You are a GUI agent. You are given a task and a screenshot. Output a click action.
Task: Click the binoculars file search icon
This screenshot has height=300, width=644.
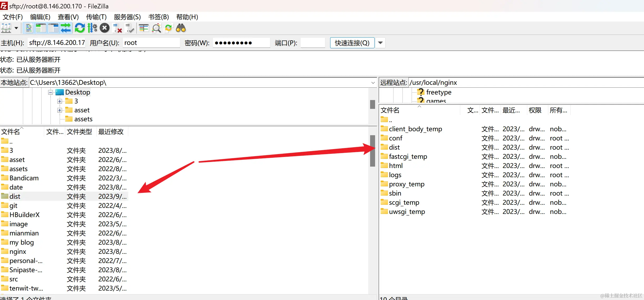click(x=181, y=28)
